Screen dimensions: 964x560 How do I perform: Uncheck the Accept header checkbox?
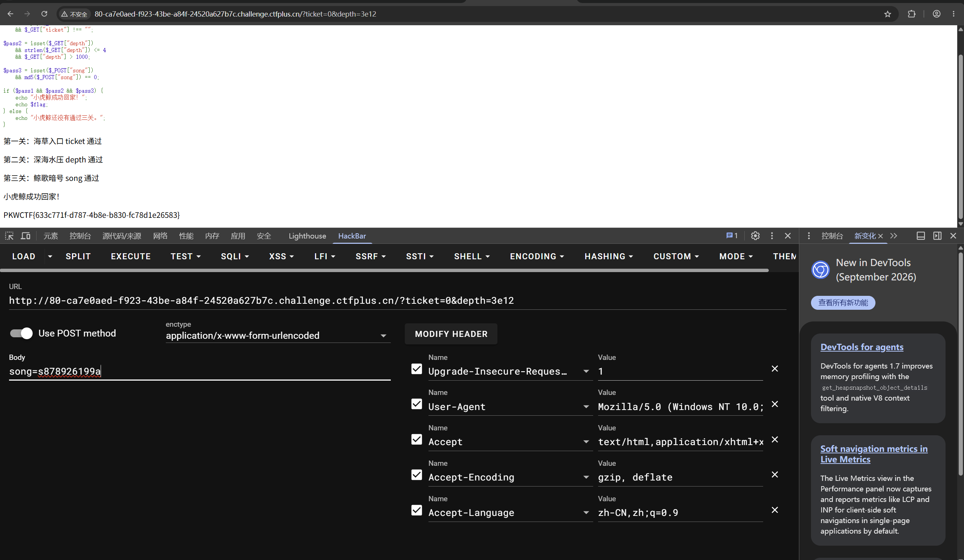pyautogui.click(x=416, y=439)
